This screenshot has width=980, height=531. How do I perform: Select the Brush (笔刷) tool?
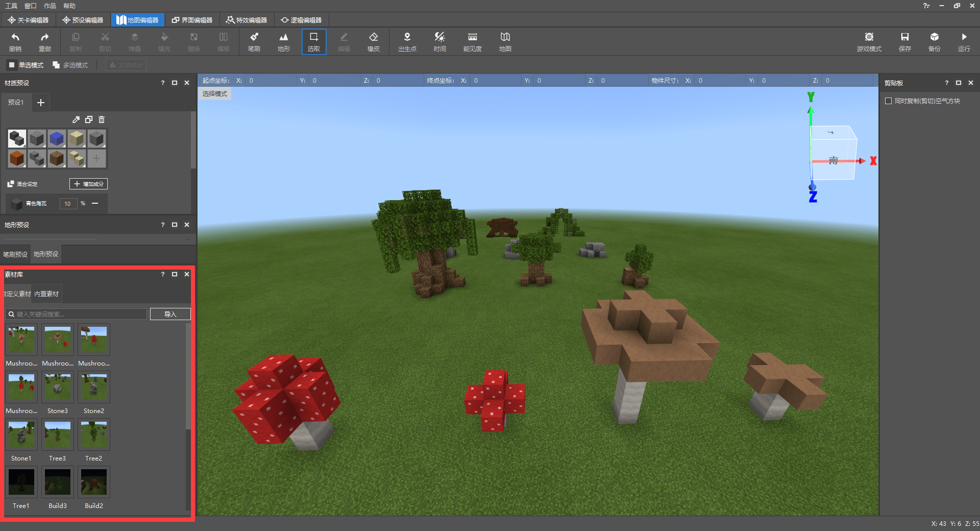coord(254,42)
